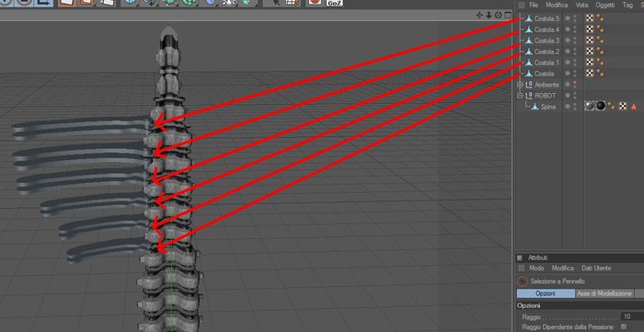Toggle the visibility dots of ROBOT
This screenshot has width=644, height=332.
(x=575, y=96)
